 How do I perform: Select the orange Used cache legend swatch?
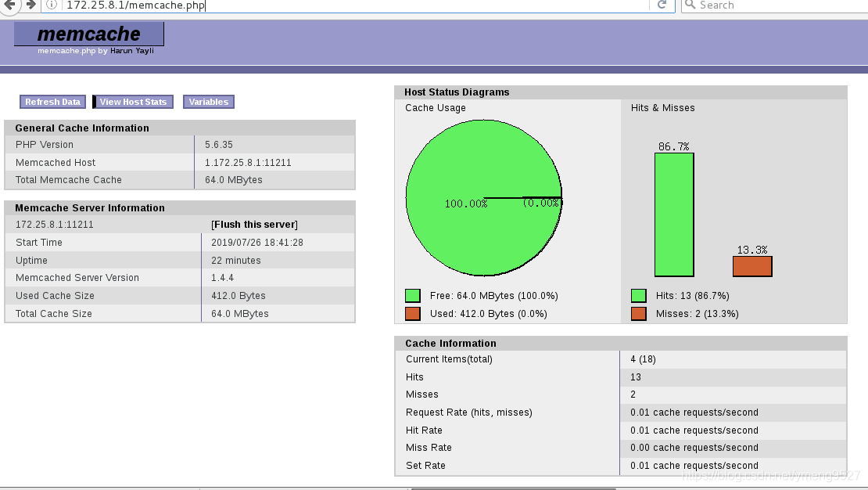click(412, 314)
